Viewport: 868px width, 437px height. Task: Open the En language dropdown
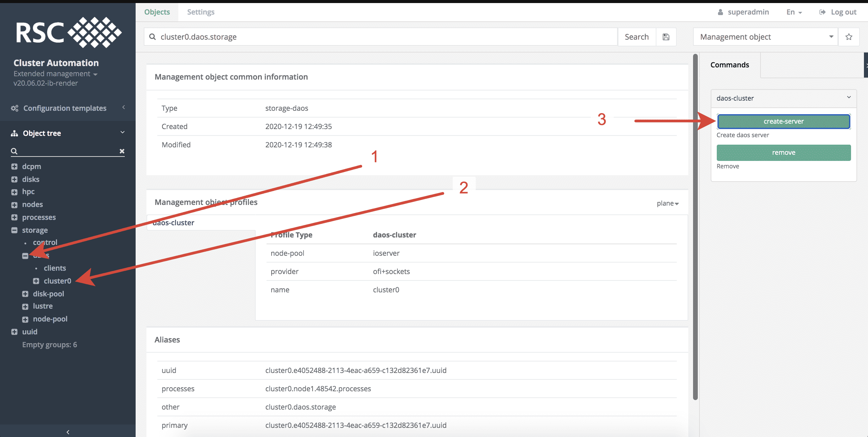[x=794, y=12]
